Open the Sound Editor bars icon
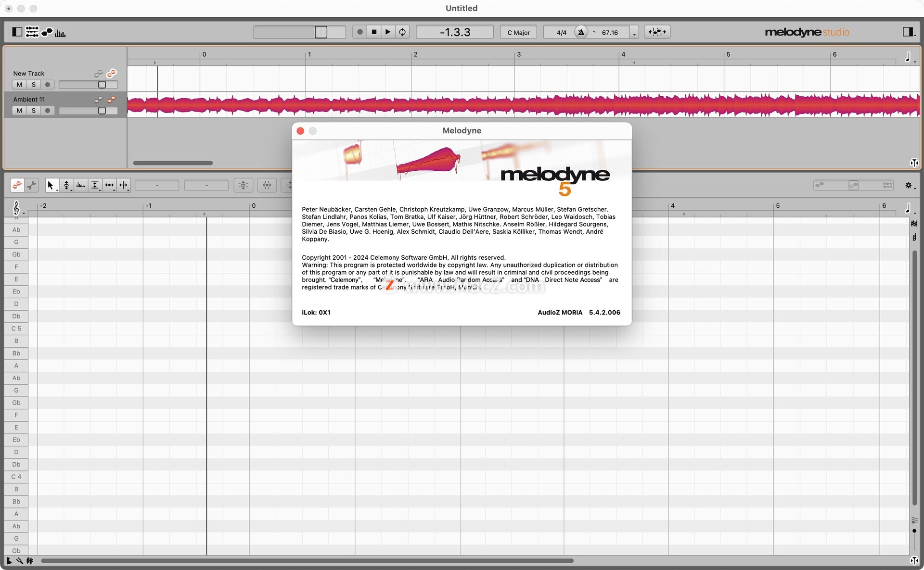 pyautogui.click(x=60, y=33)
